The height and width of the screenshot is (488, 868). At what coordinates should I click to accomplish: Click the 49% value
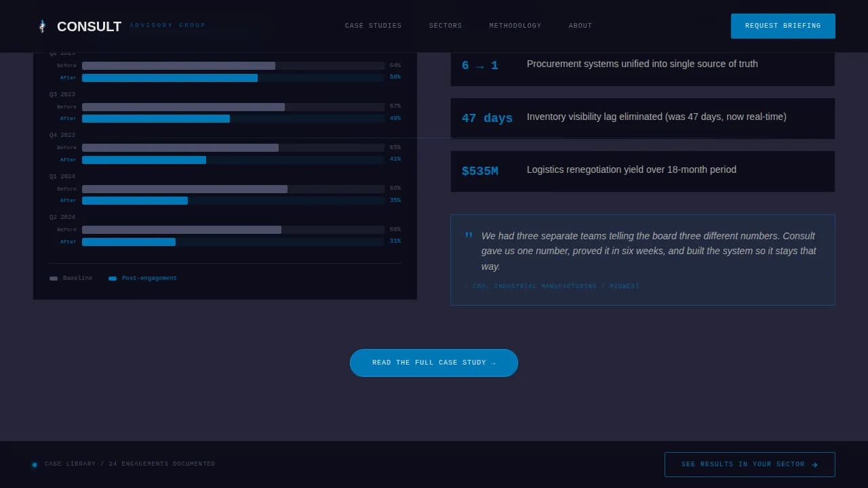(395, 119)
